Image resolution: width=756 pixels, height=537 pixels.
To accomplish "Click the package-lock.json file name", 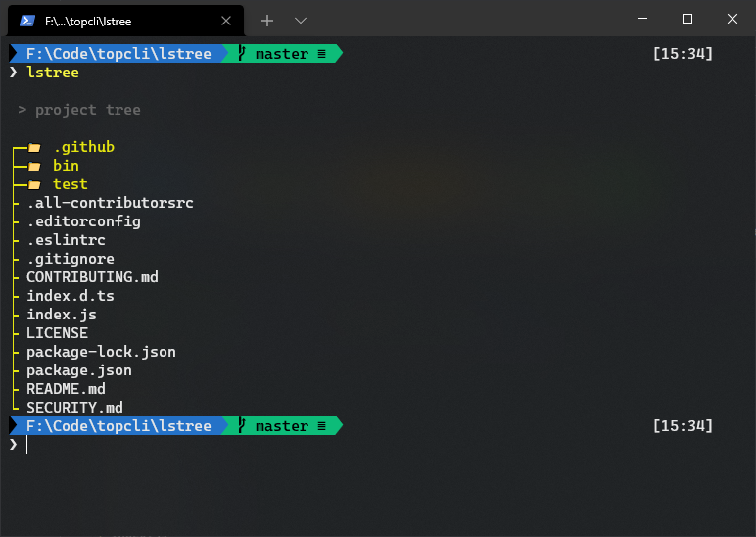I will (101, 352).
